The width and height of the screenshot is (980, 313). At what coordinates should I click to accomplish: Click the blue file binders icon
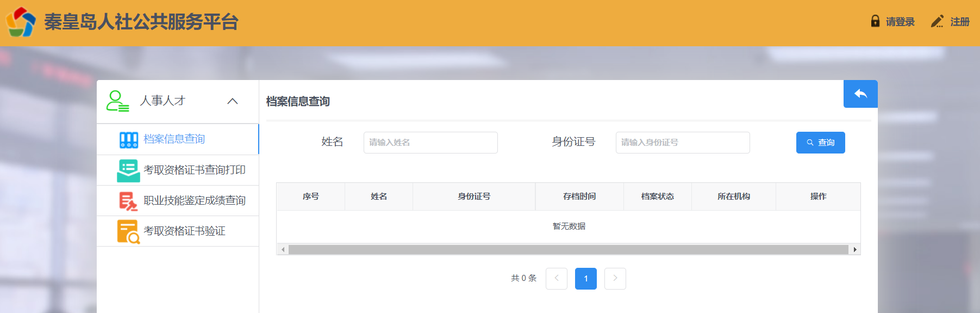[x=129, y=140]
